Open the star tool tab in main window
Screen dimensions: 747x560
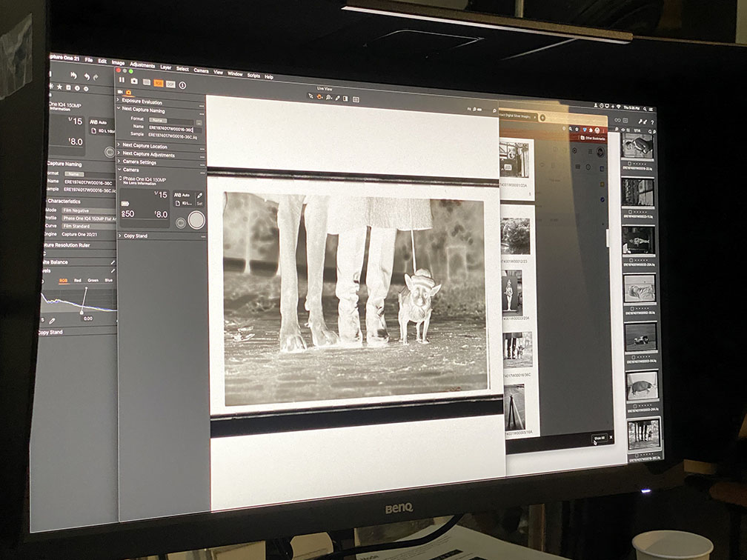coord(59,87)
